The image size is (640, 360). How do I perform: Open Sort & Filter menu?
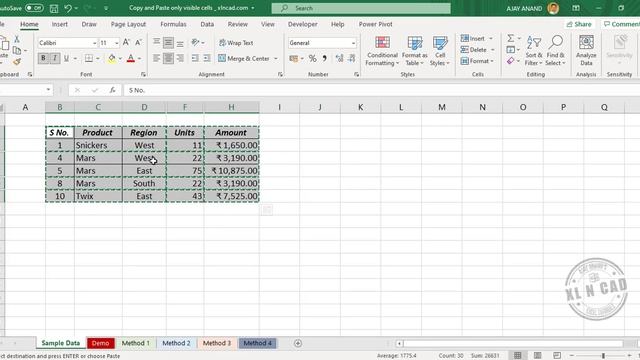pos(534,51)
